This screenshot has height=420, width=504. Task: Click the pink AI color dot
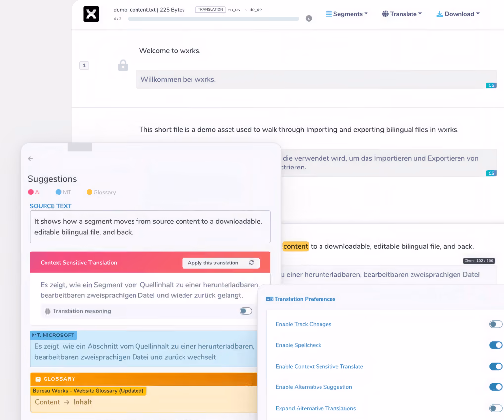(x=31, y=192)
